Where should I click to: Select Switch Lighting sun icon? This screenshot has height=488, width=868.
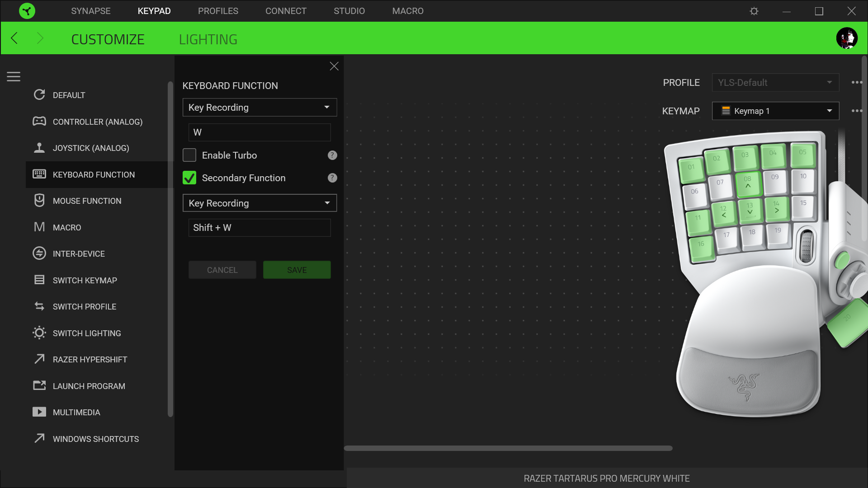[39, 333]
